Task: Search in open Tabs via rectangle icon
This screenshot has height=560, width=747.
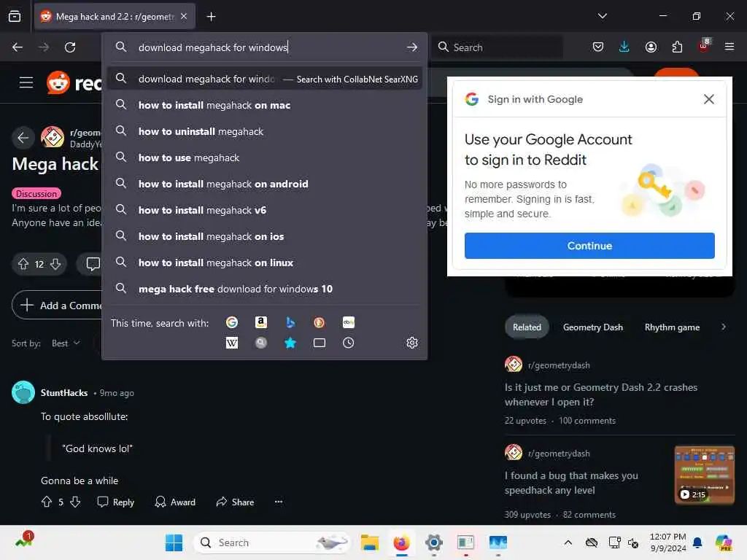Action: pyautogui.click(x=320, y=343)
